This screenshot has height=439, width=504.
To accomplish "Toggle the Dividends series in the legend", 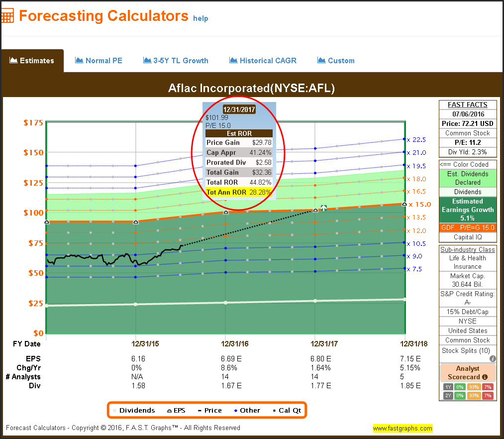I will [132, 410].
